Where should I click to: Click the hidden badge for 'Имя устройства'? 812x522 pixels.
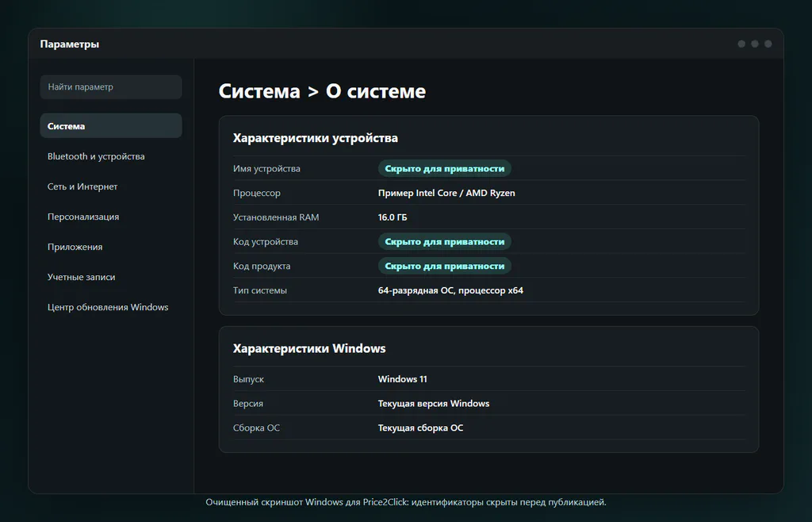point(444,169)
